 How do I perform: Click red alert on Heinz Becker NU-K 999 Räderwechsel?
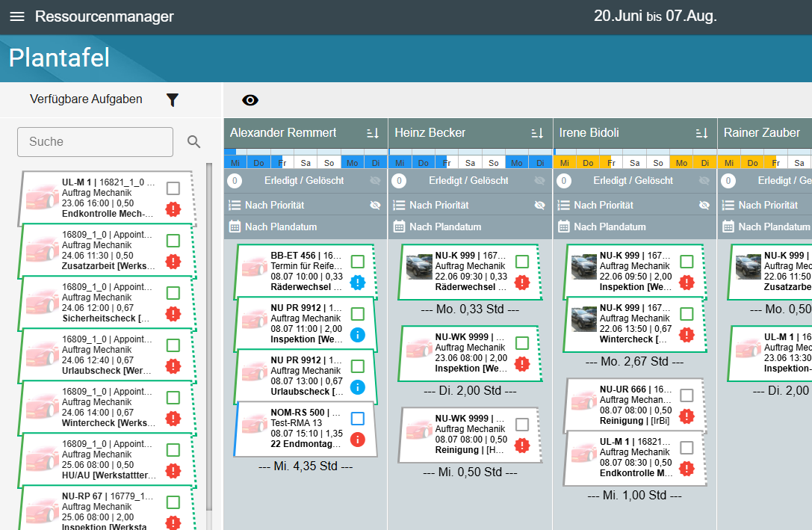click(x=522, y=283)
